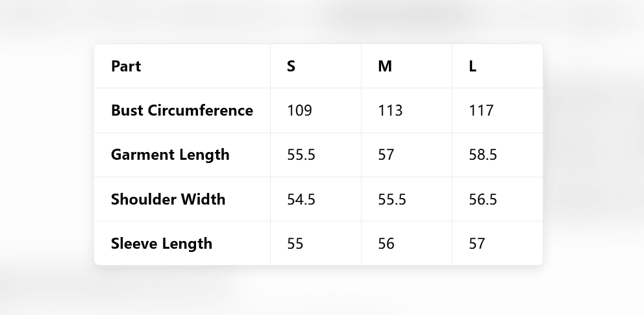Click sleeve length 57 for size L
644x315 pixels.
click(477, 244)
